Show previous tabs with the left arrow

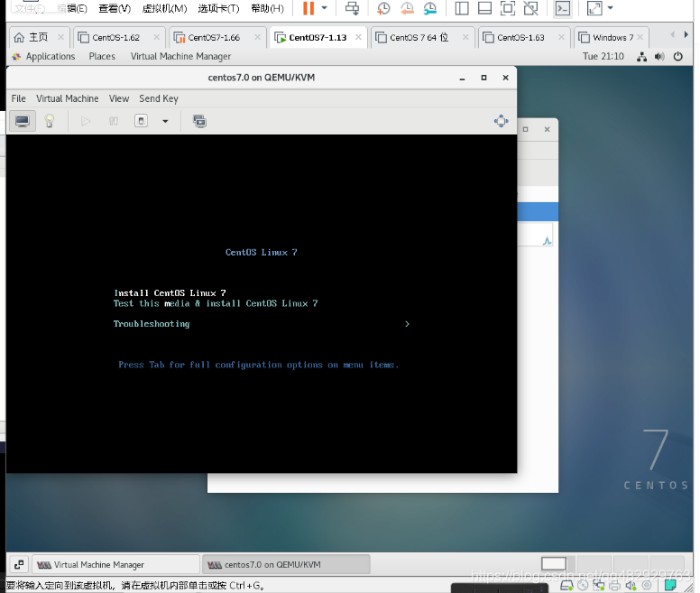672,34
